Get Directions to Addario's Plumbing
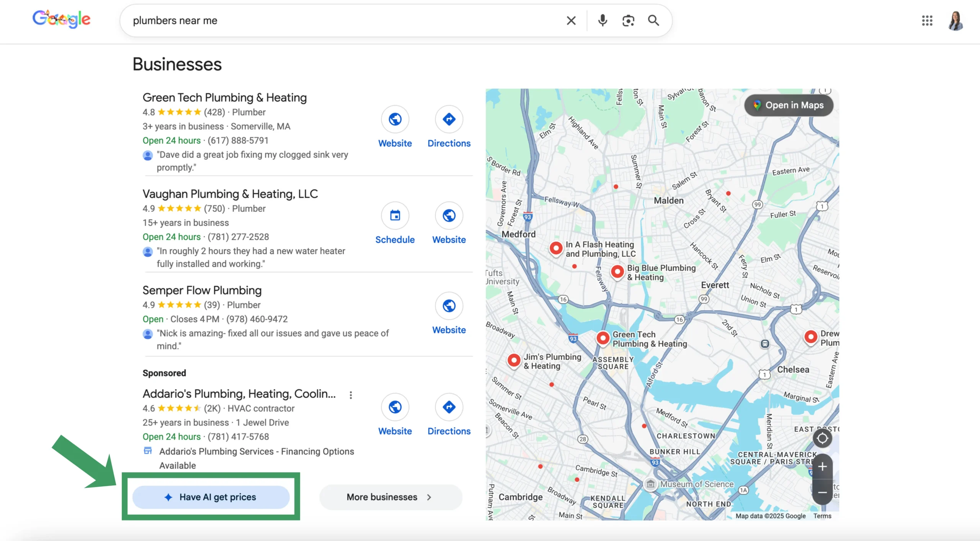The image size is (980, 541). coord(449,407)
